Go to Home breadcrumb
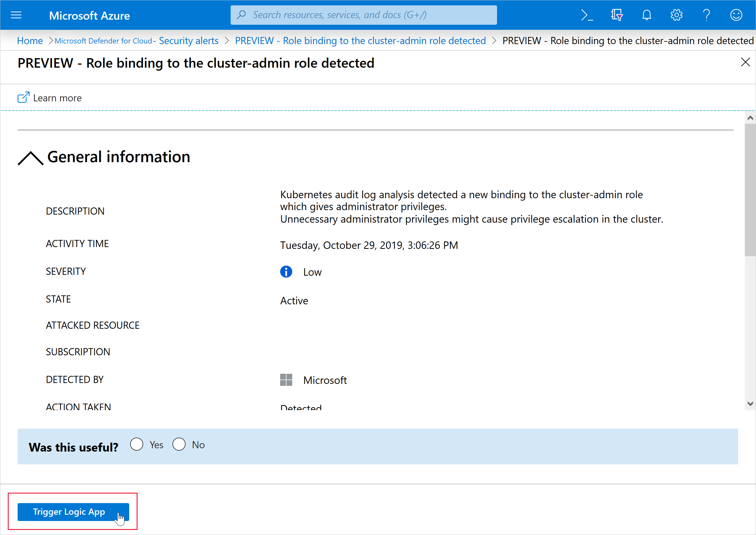 point(30,41)
